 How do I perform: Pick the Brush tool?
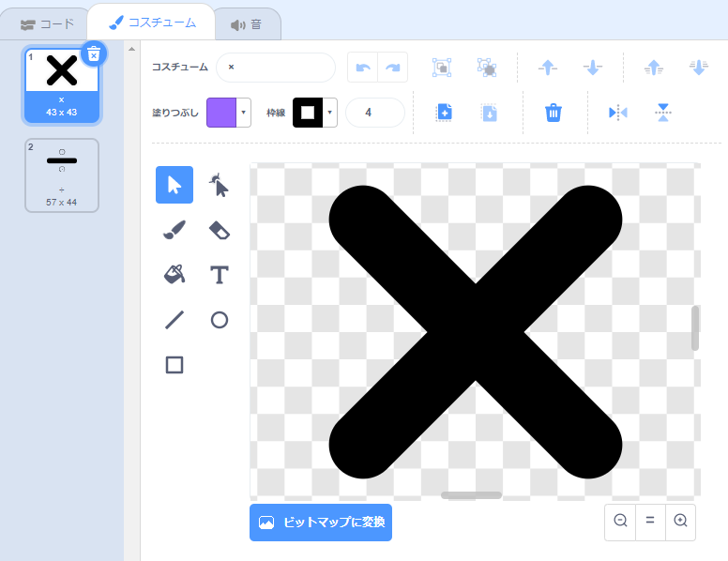click(174, 230)
